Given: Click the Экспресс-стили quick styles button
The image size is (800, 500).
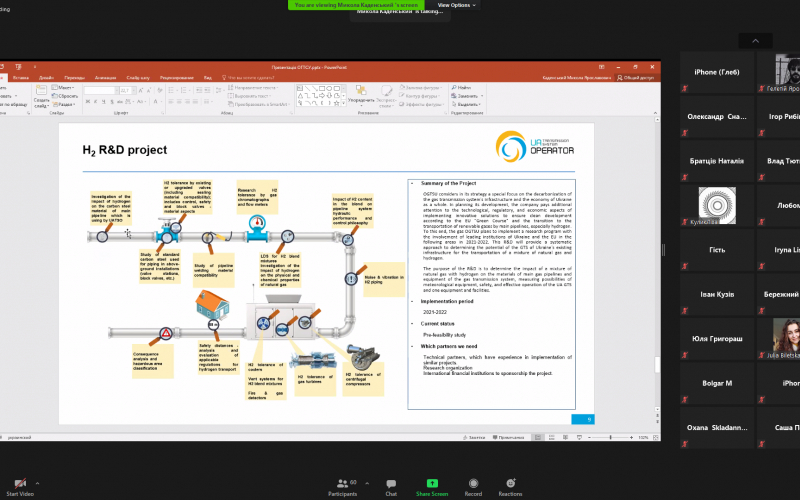Looking at the screenshot, I should [386, 96].
